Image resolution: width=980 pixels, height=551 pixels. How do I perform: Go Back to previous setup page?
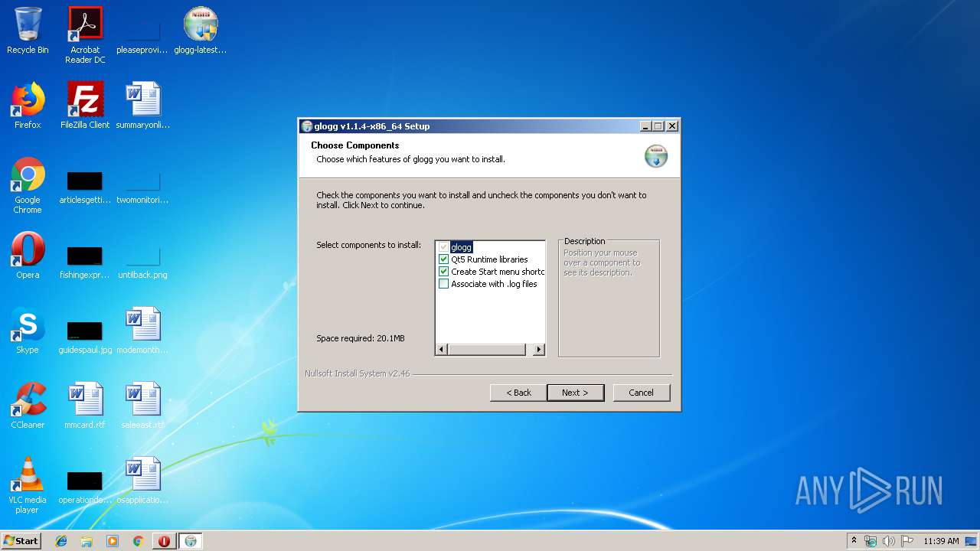(x=518, y=393)
